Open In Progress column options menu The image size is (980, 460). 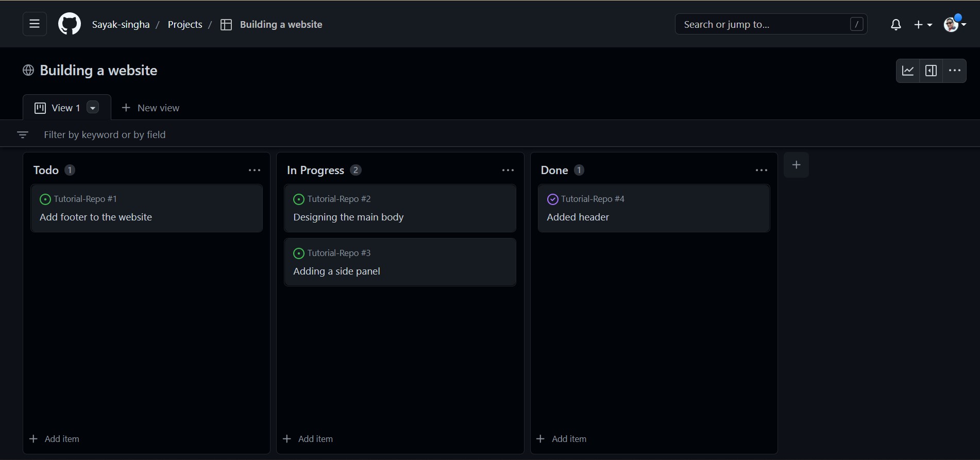[508, 170]
